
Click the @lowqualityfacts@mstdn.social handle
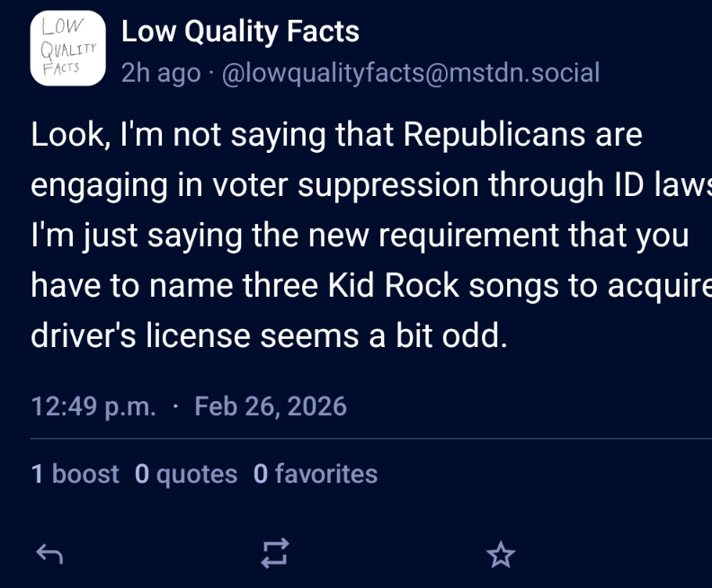pos(409,73)
